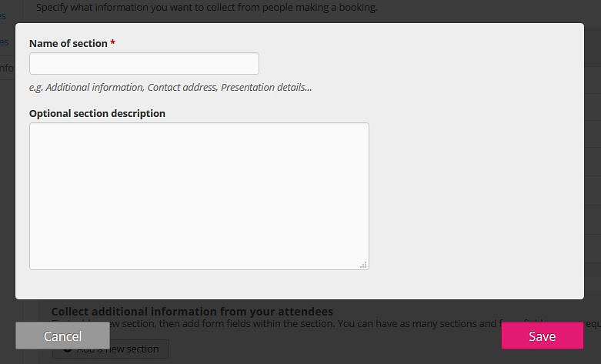The width and height of the screenshot is (601, 364).
Task: Click the Optional section description label
Action: coord(98,113)
